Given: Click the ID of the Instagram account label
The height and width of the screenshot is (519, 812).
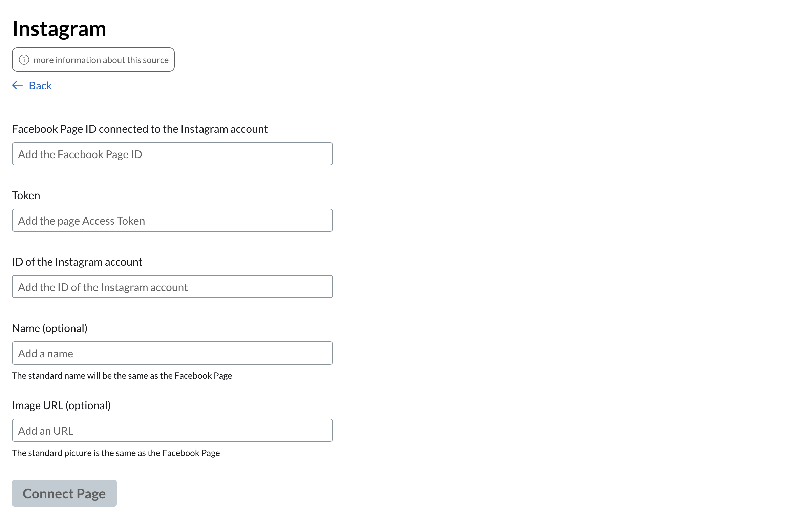Looking at the screenshot, I should [77, 262].
